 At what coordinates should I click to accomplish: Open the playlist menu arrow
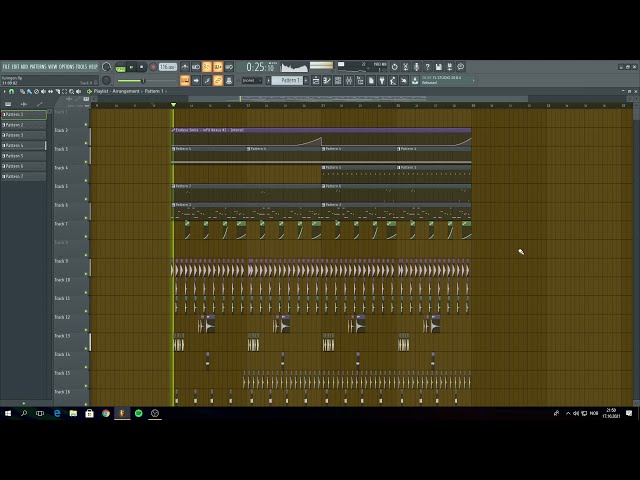pyautogui.click(x=4, y=91)
